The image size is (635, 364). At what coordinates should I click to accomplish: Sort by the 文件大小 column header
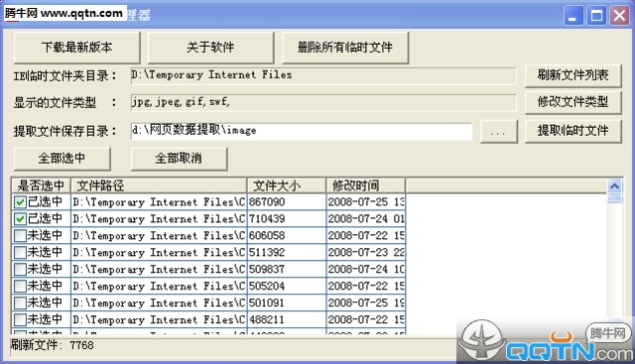[287, 185]
